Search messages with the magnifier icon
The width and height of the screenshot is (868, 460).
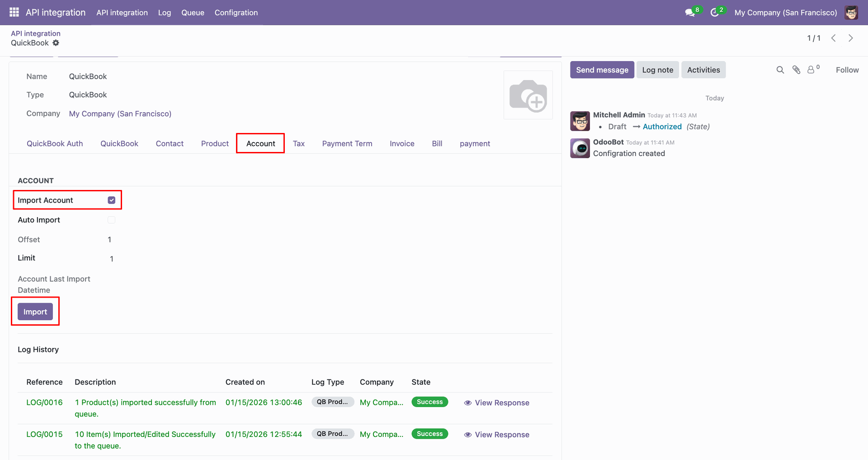780,70
